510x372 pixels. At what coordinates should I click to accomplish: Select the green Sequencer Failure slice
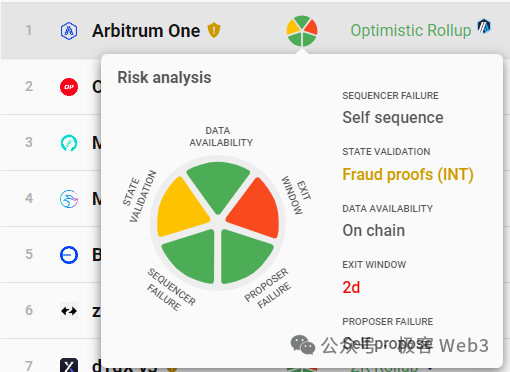tap(191, 257)
